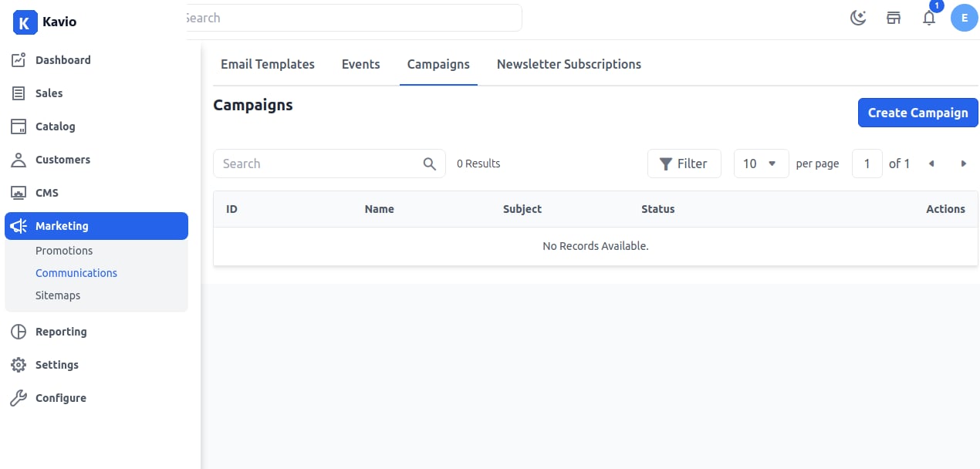980x469 pixels.
Task: Open the 10 per page dropdown
Action: click(x=761, y=164)
